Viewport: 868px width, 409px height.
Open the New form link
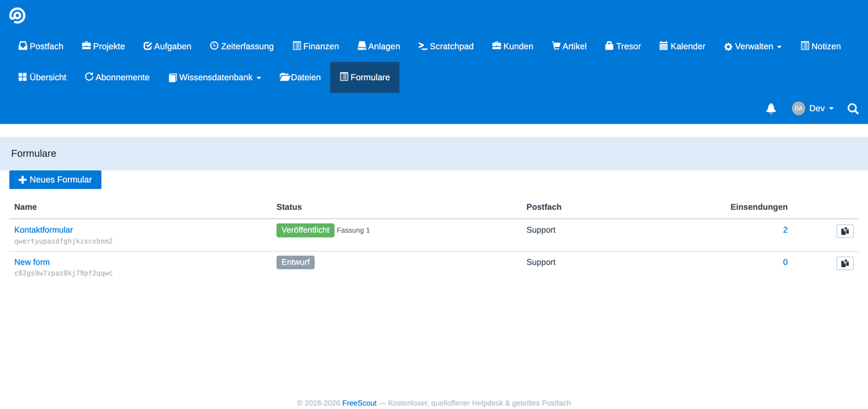(32, 262)
